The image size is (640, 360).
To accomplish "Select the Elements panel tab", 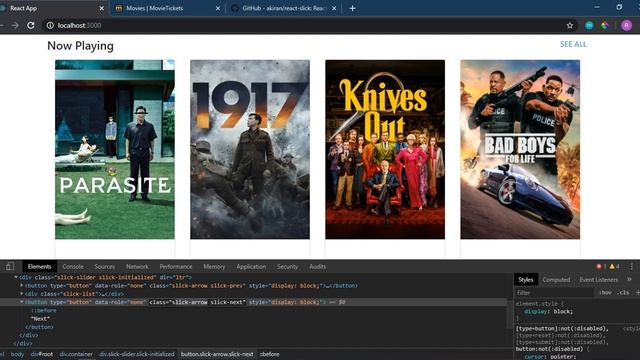I will [40, 267].
